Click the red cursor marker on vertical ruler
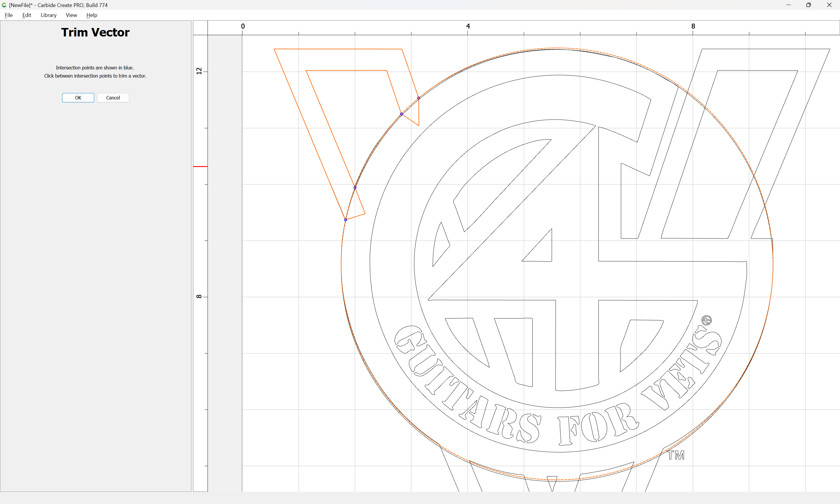The image size is (840, 504). click(200, 167)
